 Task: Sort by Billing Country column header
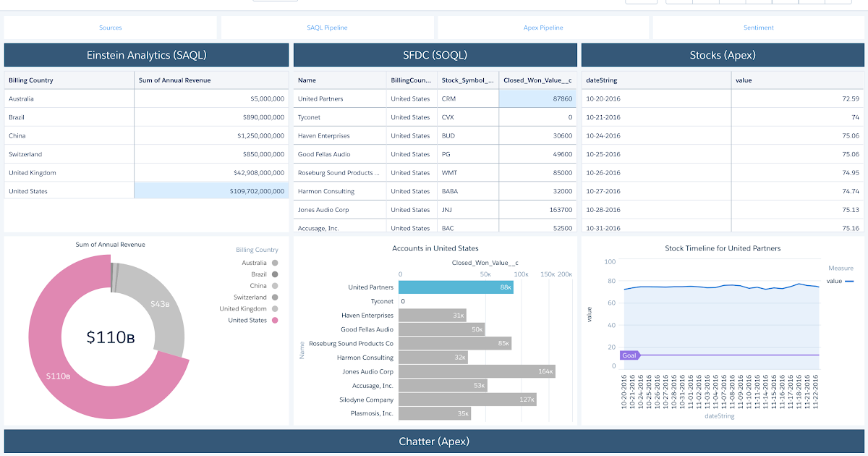pyautogui.click(x=69, y=80)
